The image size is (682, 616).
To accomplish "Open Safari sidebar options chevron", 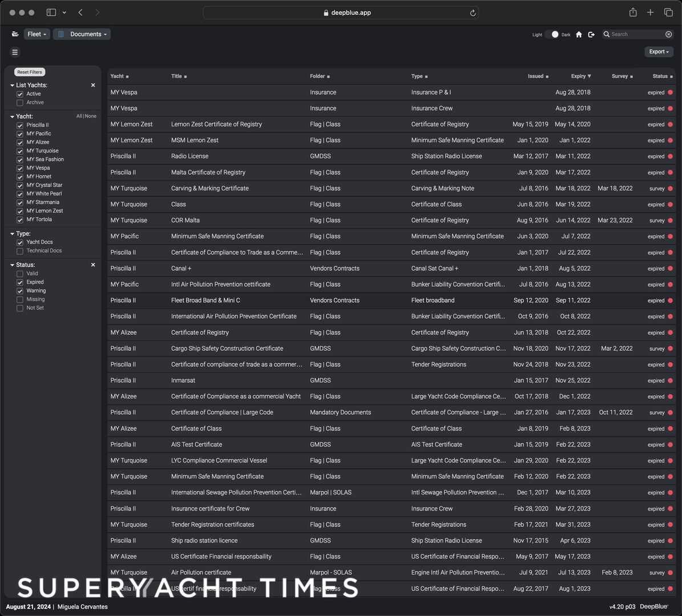I will pyautogui.click(x=64, y=13).
